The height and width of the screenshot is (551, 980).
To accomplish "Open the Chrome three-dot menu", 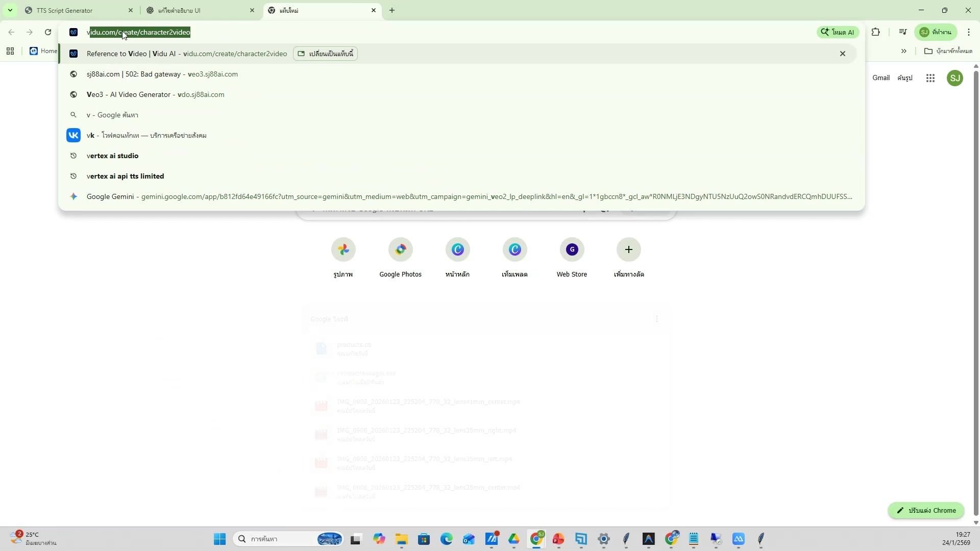I will pyautogui.click(x=969, y=32).
